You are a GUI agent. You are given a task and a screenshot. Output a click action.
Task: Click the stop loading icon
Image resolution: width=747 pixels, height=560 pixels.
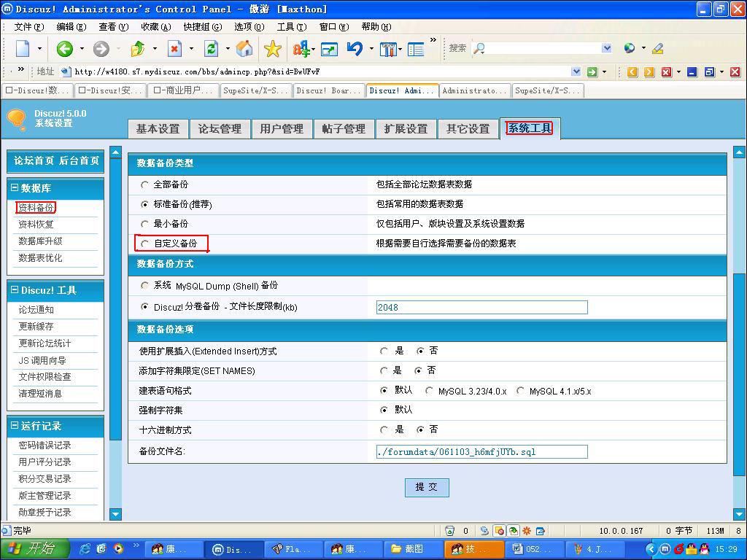click(174, 48)
